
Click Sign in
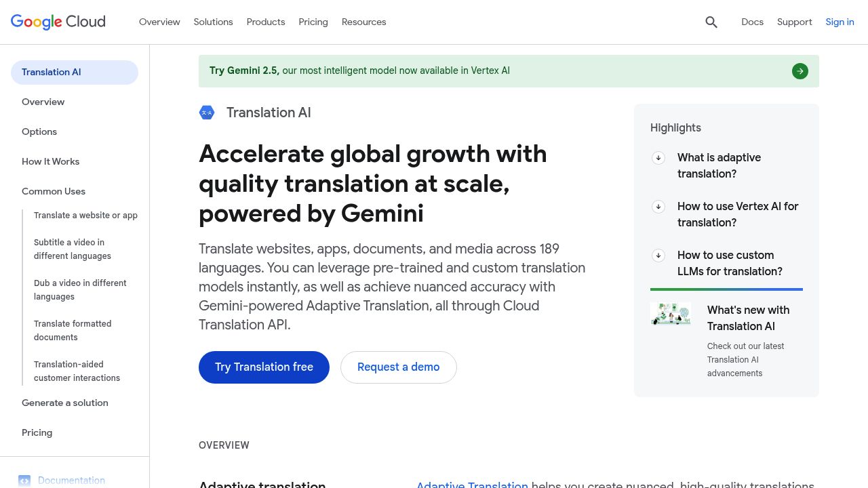point(840,22)
